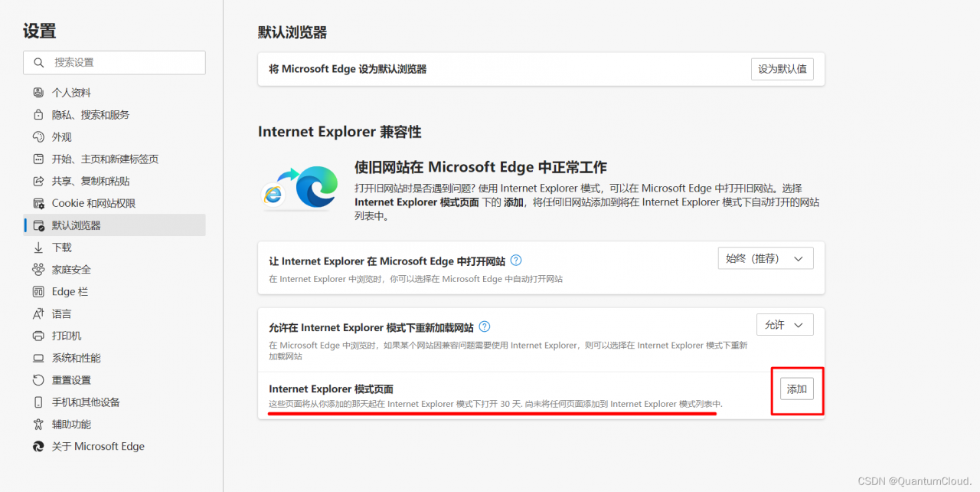The height and width of the screenshot is (492, 980).
Task: Click the download arrow icon for 下载
Action: pos(38,248)
